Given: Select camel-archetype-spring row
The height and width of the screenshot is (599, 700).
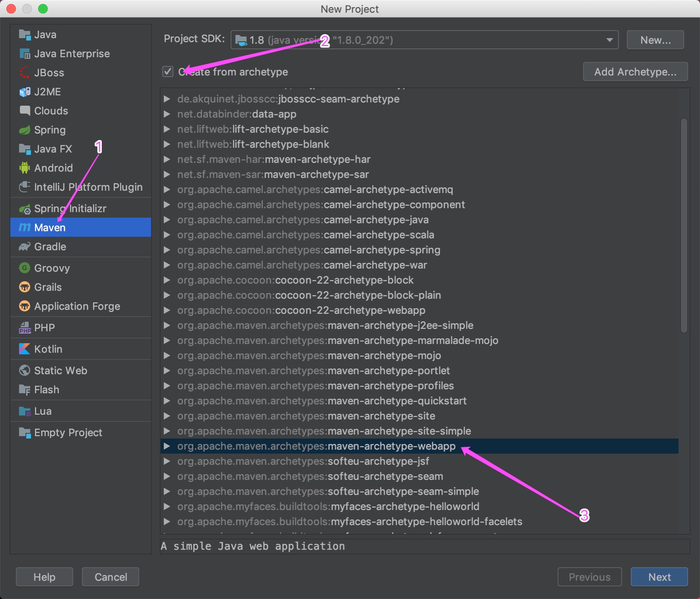Looking at the screenshot, I should coord(419,250).
